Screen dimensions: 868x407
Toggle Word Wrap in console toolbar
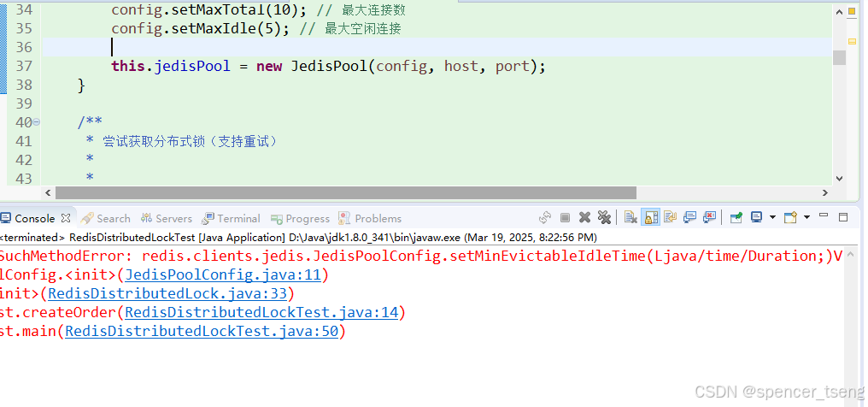[671, 217]
